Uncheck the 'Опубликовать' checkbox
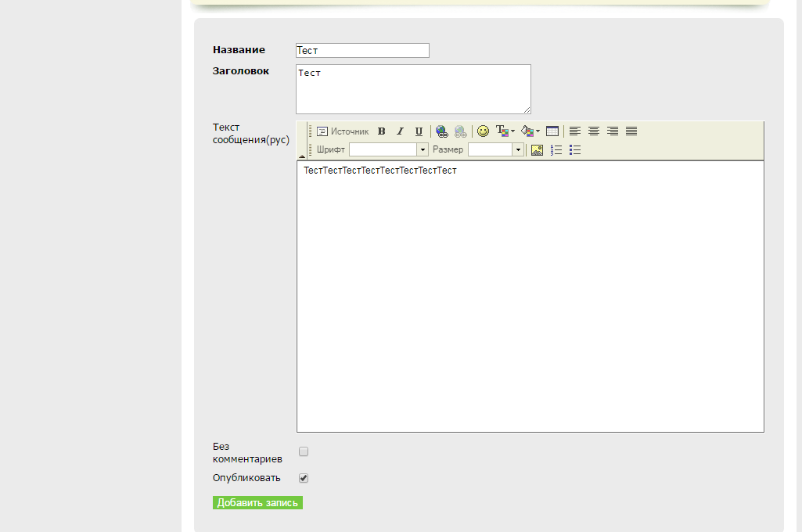 click(304, 478)
